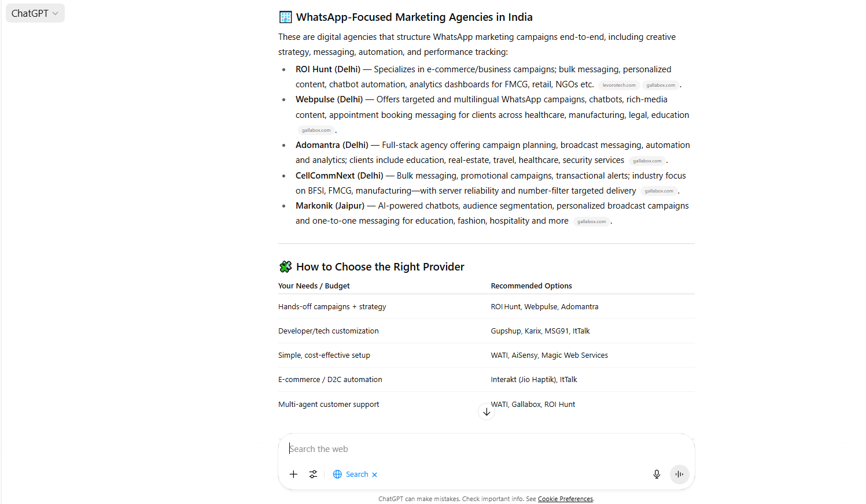Open gallabox.com citation under Webpulse
This screenshot has height=504, width=866.
[x=316, y=130]
